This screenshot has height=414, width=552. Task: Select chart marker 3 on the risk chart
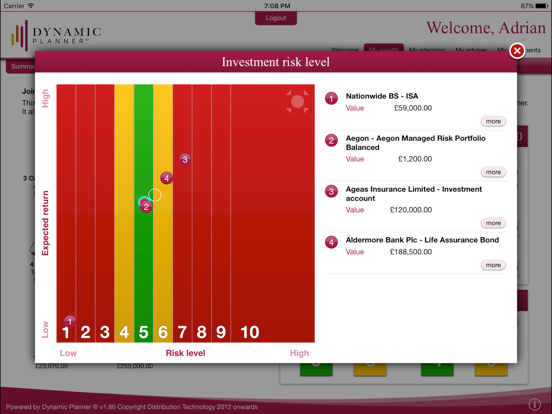[185, 159]
